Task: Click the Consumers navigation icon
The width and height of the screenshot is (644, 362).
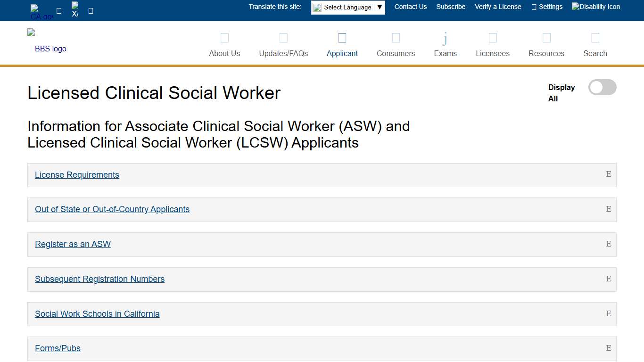Action: click(396, 38)
